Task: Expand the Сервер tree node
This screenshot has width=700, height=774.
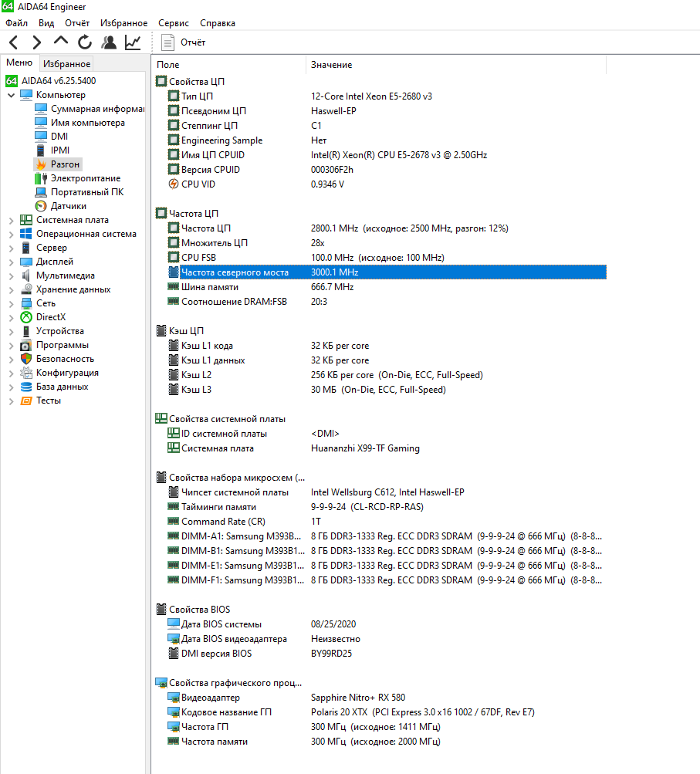Action: 11,248
